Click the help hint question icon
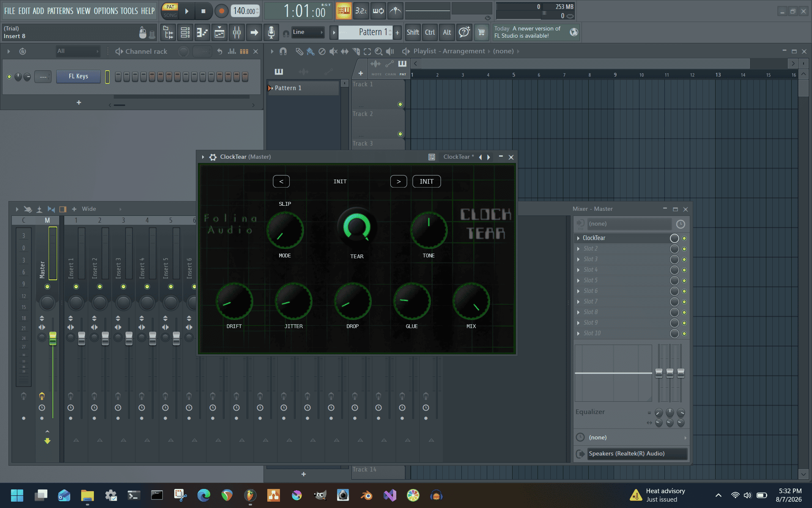This screenshot has height=508, width=812. [464, 32]
